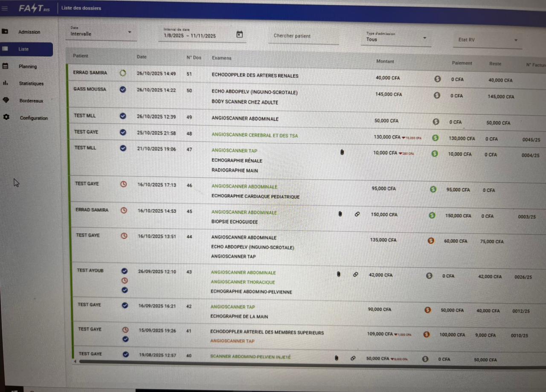Click the ANGIOSCANNER CEREBRAL ET DES TSA exam link
546x392 pixels.
(x=255, y=136)
